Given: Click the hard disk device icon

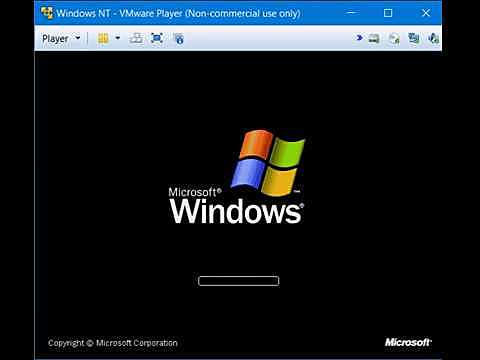Looking at the screenshot, I should pyautogui.click(x=374, y=39).
